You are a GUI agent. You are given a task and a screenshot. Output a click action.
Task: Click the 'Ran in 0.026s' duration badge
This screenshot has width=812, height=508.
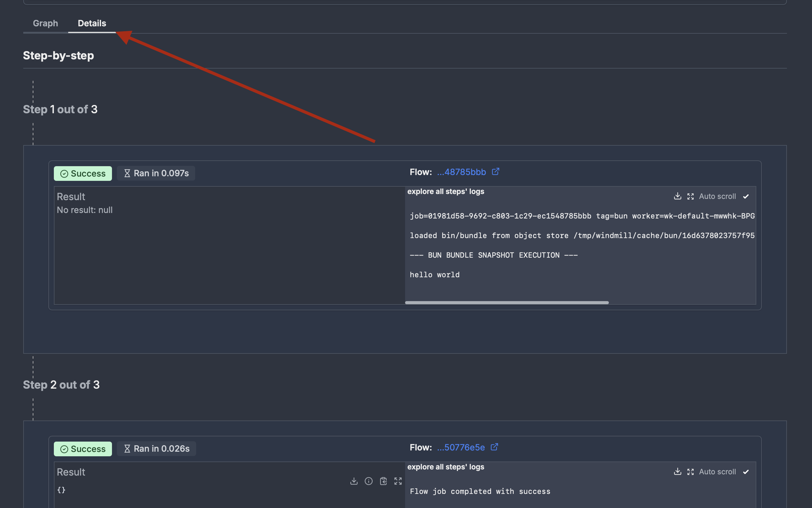(x=156, y=449)
